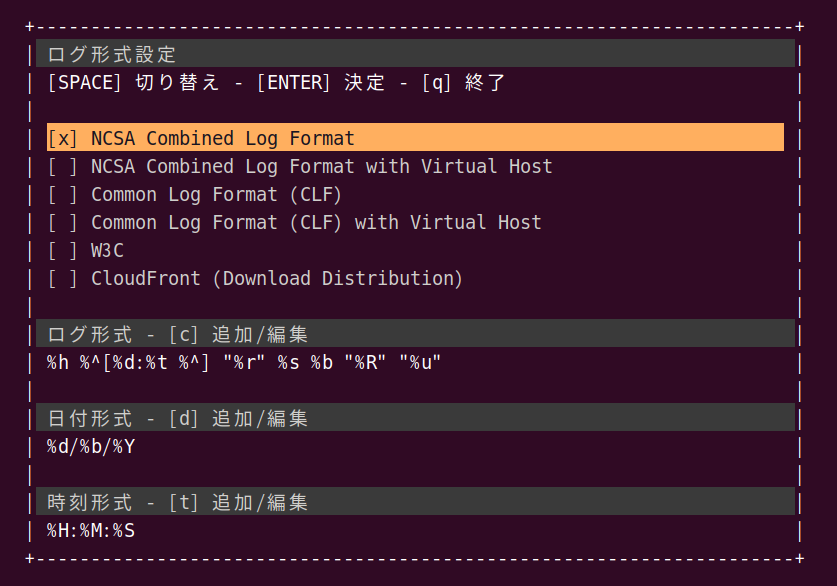The height and width of the screenshot is (586, 837).
Task: Select Common Log Format (CLF) with Virtual Host text
Action: pyautogui.click(x=316, y=223)
